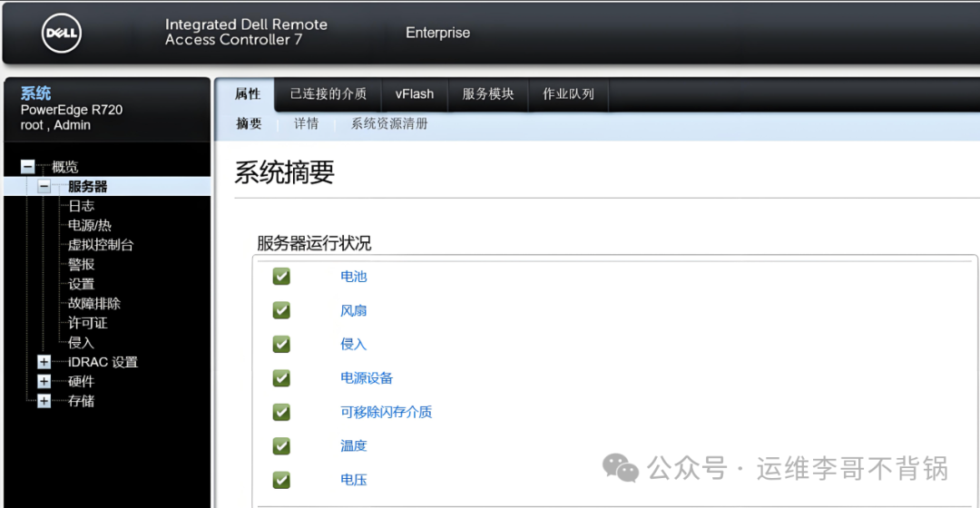Select iDRAC 设置 in the navigation tree
The width and height of the screenshot is (980, 508).
pyautogui.click(x=103, y=362)
